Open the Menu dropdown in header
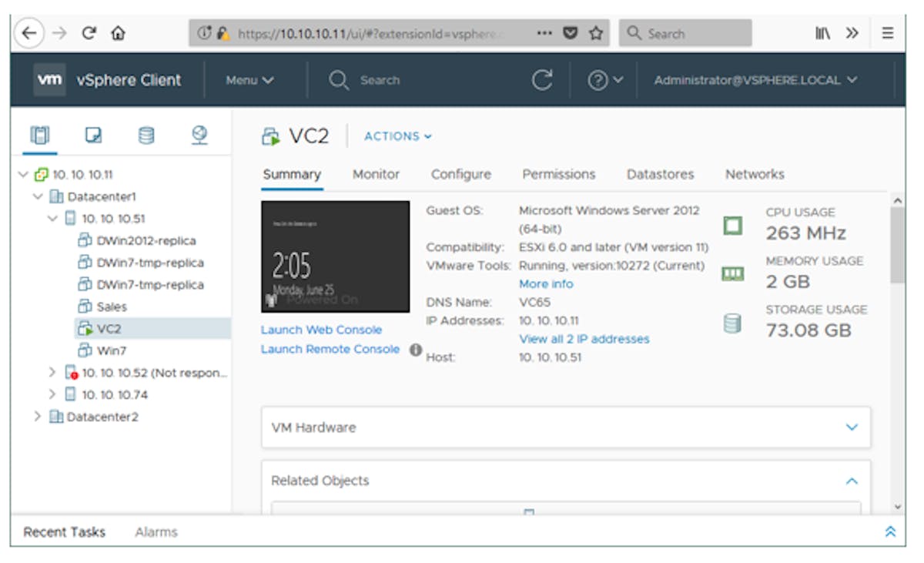The height and width of the screenshot is (563, 924). pyautogui.click(x=249, y=80)
